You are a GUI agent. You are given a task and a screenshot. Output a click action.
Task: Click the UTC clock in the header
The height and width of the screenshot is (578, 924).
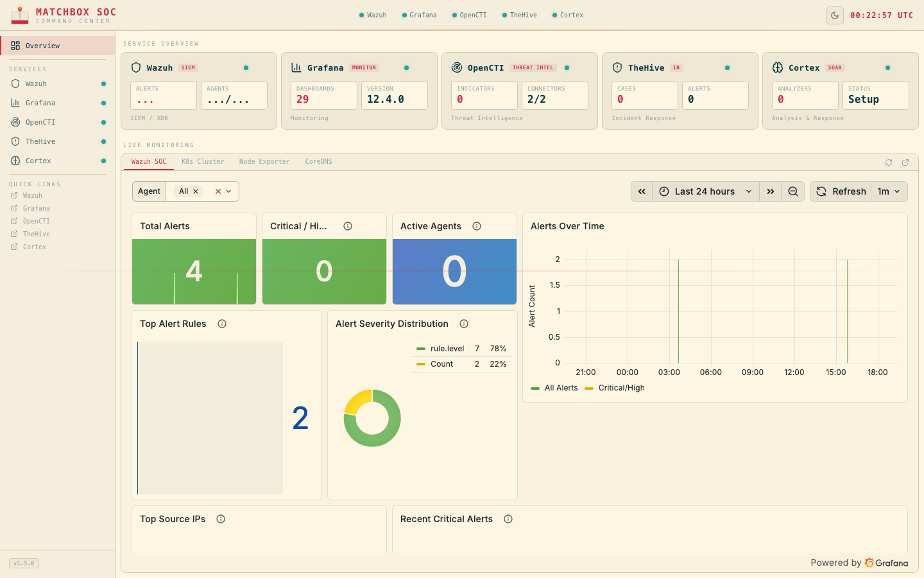pyautogui.click(x=882, y=15)
